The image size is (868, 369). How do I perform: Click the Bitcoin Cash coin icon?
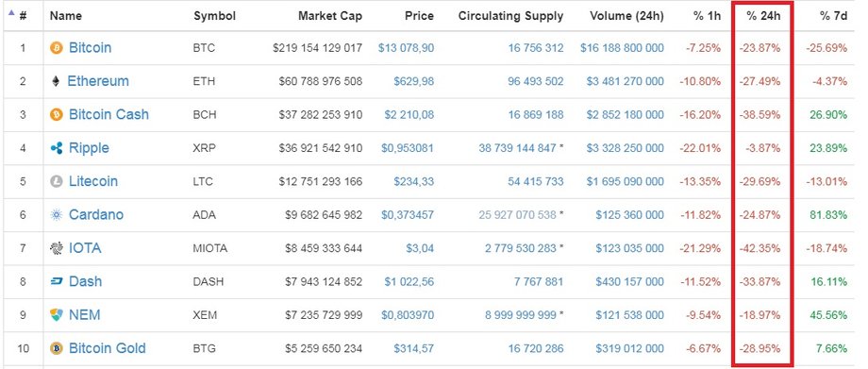click(57, 115)
